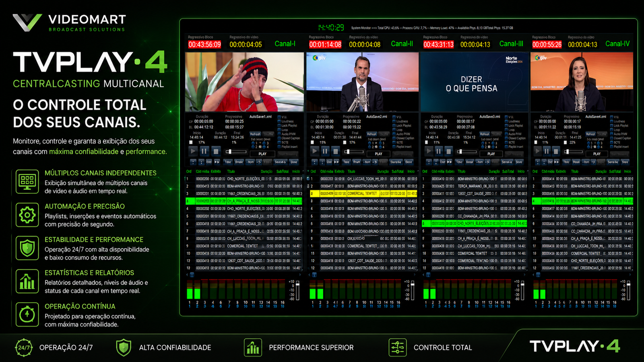The width and height of the screenshot is (644, 362).
Task: Open the Canal-II video preview thumbnail
Action: [363, 82]
